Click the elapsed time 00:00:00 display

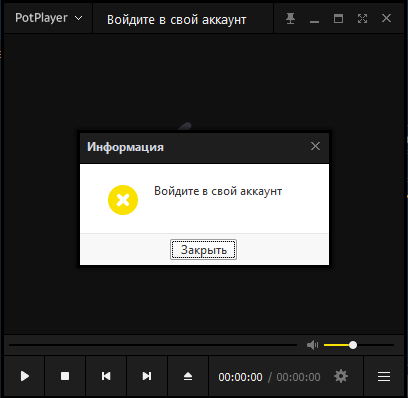coord(240,377)
